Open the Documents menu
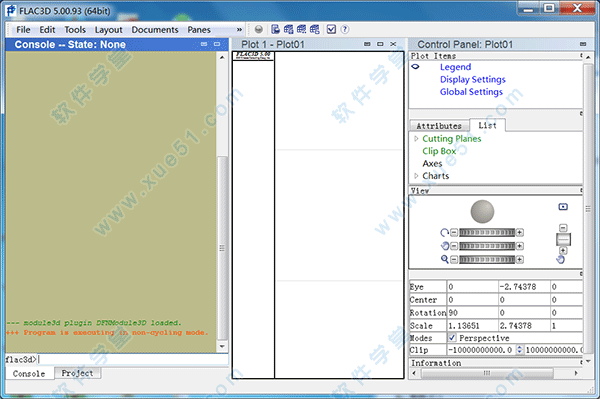 pyautogui.click(x=155, y=29)
